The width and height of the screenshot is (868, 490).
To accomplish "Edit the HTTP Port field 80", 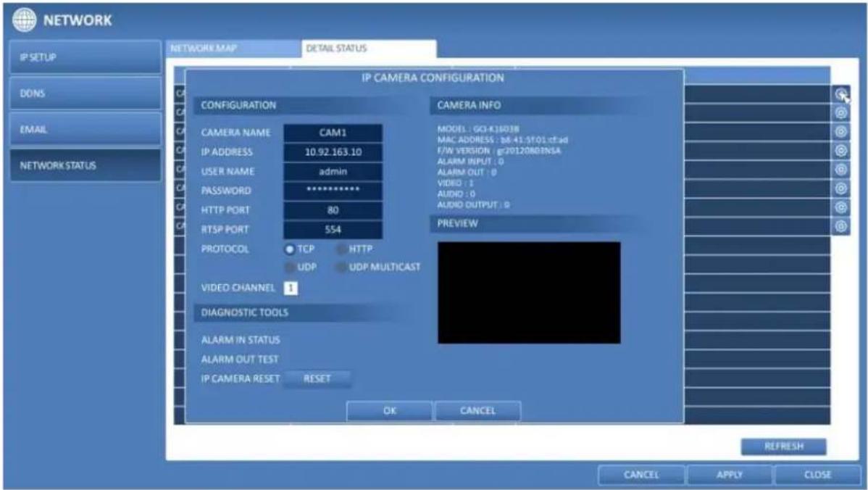I will point(333,210).
